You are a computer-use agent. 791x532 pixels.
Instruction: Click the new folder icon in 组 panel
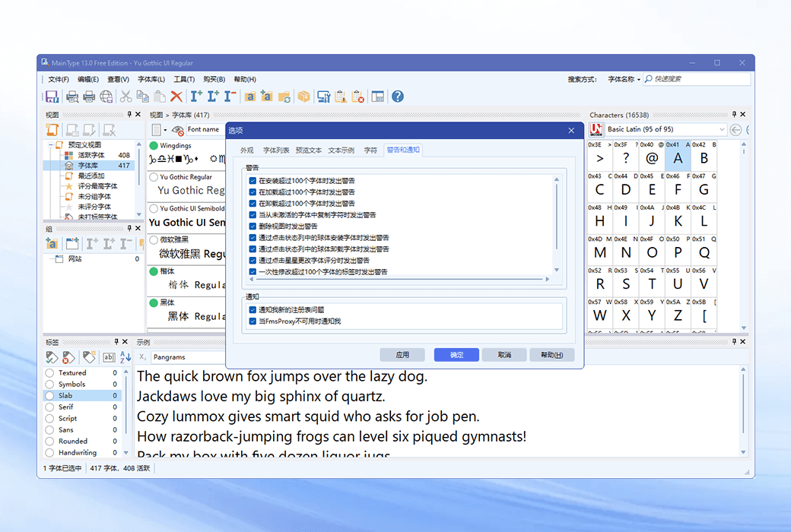coord(72,244)
